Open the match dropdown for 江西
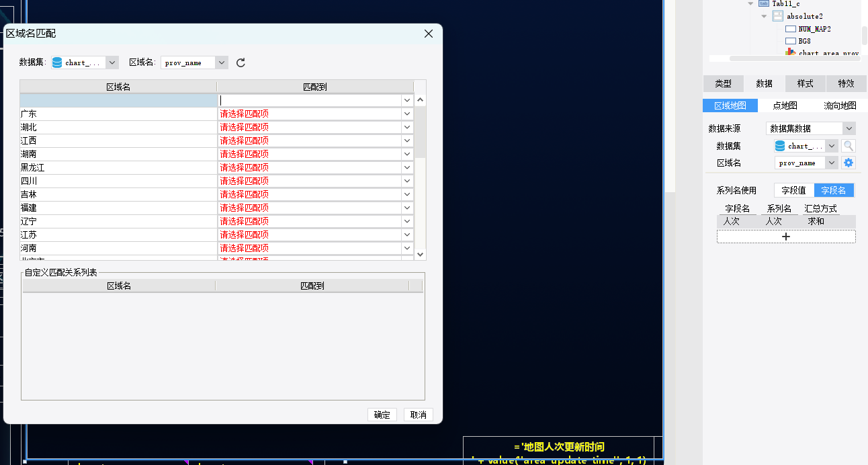Viewport: 868px width, 465px height. coord(407,140)
